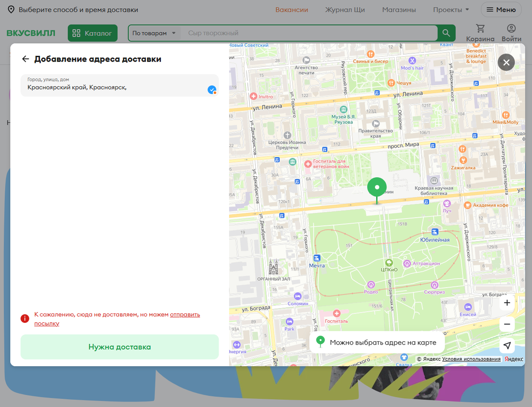The width and height of the screenshot is (532, 407).
Task: Click the red error info icon
Action: coord(25,318)
